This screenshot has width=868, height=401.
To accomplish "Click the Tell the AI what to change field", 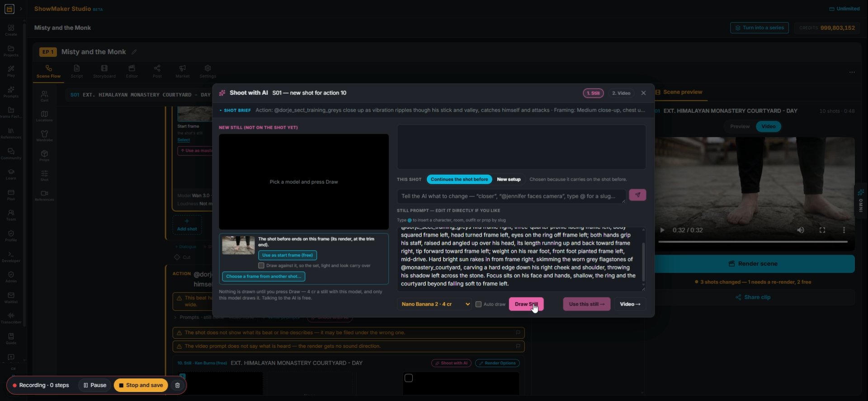I will [x=511, y=196].
